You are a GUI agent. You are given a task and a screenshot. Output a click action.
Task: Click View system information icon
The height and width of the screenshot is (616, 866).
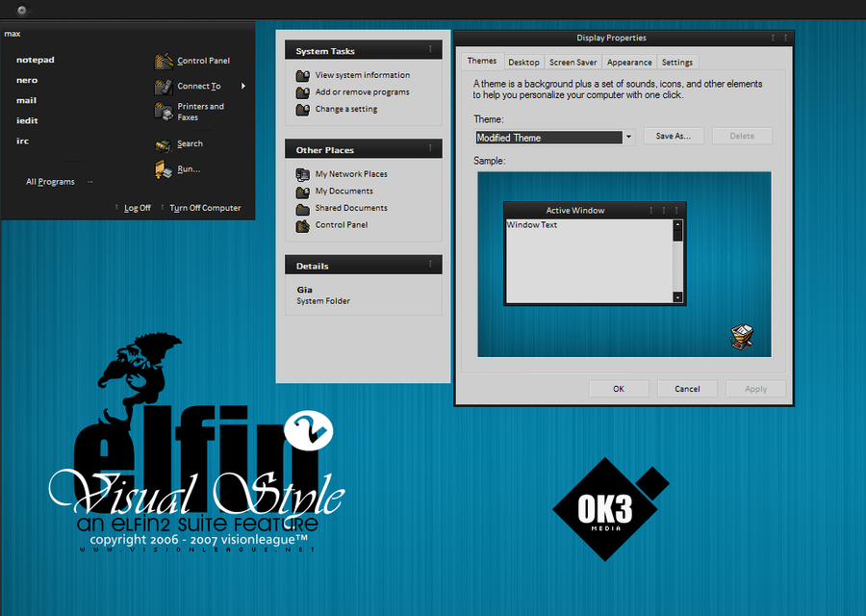click(x=303, y=76)
